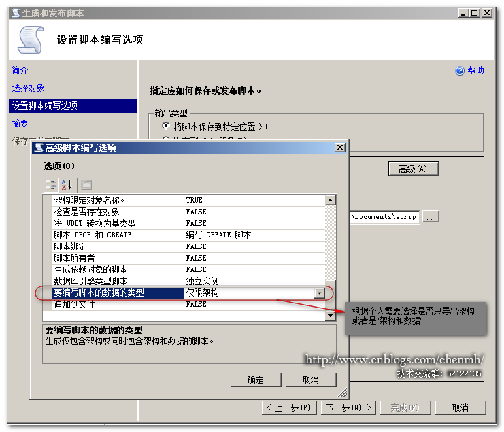
Task: Click the Alphabetical sort icon
Action: click(66, 184)
